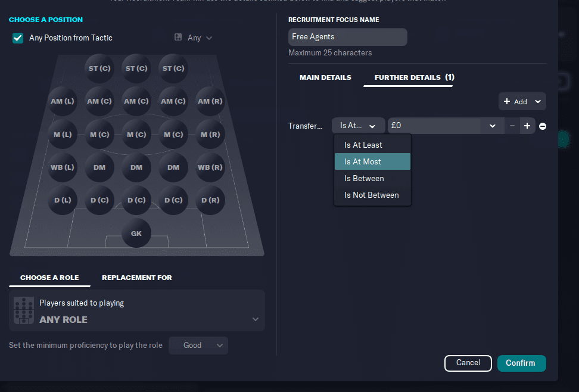This screenshot has height=392, width=579.
Task: Pick the leftmost DM position
Action: click(99, 167)
